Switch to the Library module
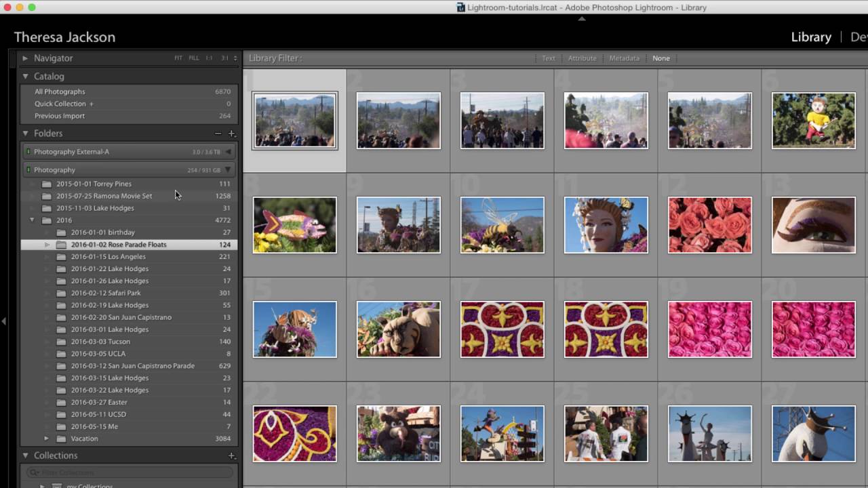This screenshot has width=868, height=488. pyautogui.click(x=811, y=37)
